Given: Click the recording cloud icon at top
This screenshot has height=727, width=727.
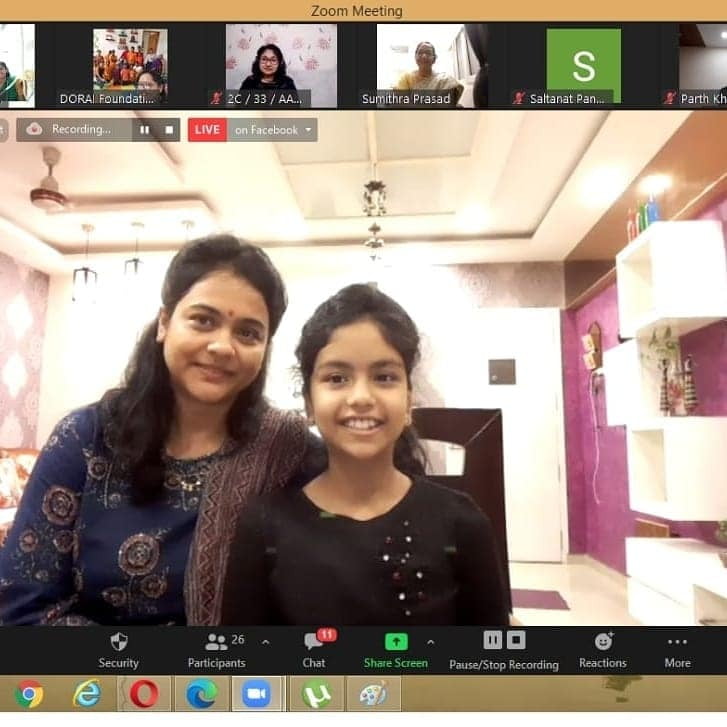Looking at the screenshot, I should tap(34, 129).
